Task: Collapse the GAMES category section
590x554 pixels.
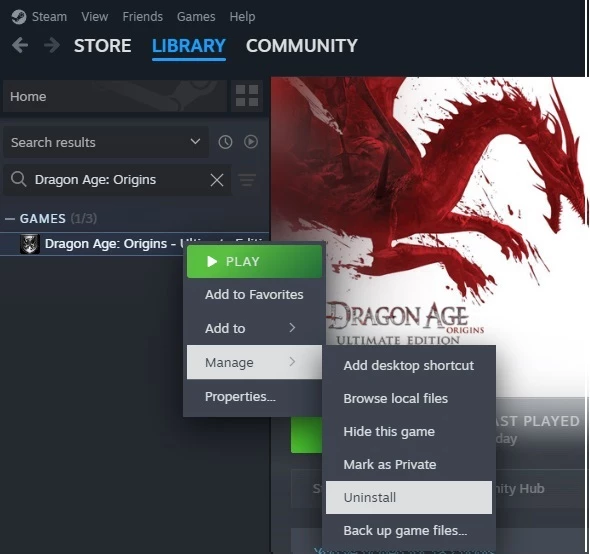Action: point(10,219)
